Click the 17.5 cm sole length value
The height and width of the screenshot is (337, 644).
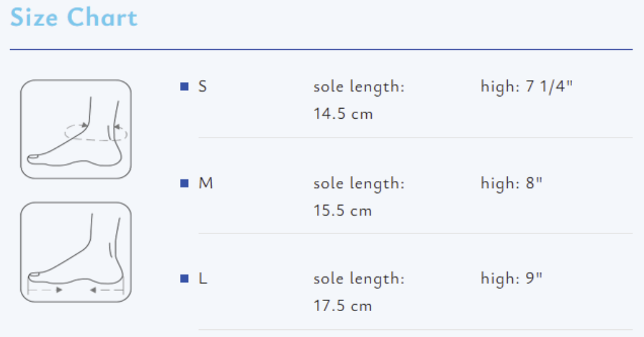(343, 306)
